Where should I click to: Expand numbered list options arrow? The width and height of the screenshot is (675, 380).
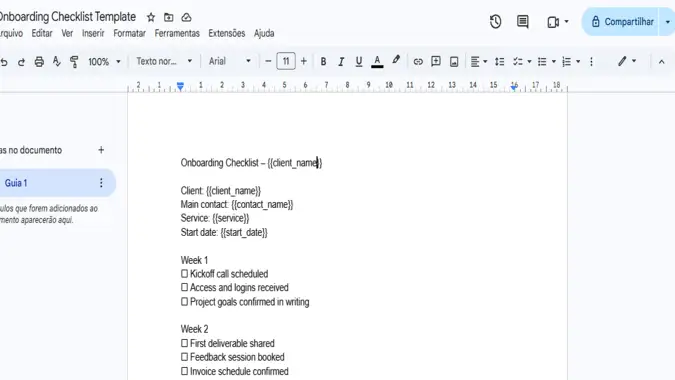578,62
